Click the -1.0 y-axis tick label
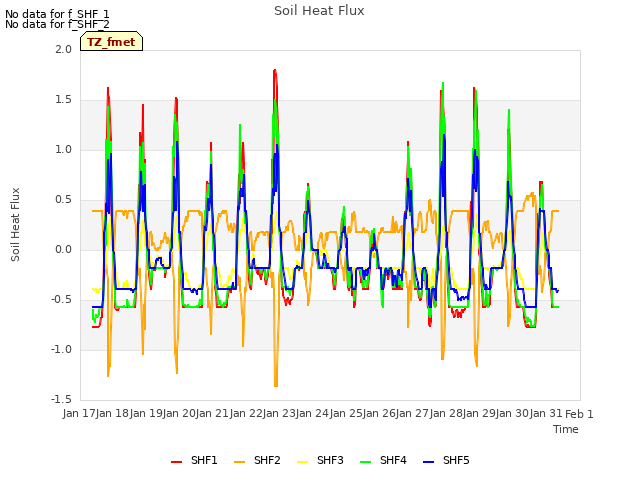This screenshot has height=480, width=640. (x=61, y=349)
